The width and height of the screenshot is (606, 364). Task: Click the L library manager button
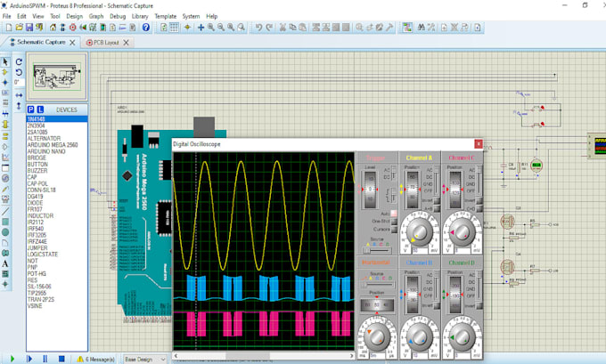click(x=40, y=109)
